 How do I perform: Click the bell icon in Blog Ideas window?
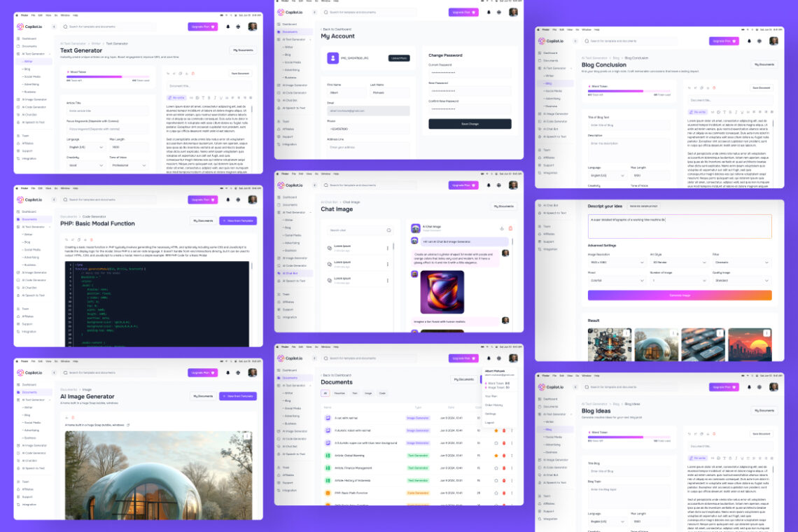[749, 387]
